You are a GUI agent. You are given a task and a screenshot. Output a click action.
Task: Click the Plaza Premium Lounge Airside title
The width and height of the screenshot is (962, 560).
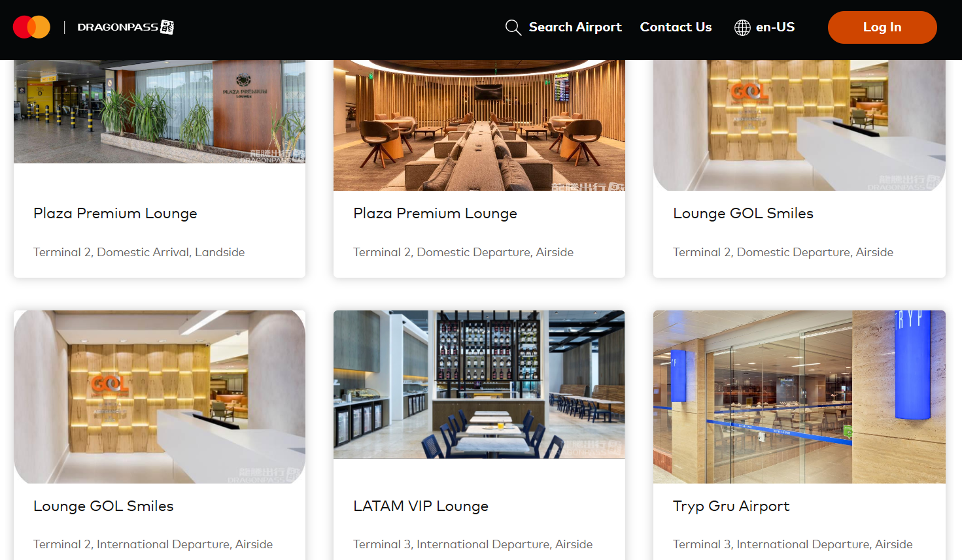tap(435, 214)
